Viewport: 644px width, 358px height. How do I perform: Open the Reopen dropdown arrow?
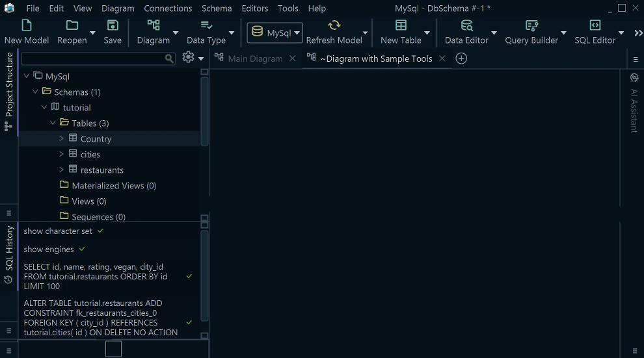coord(92,33)
